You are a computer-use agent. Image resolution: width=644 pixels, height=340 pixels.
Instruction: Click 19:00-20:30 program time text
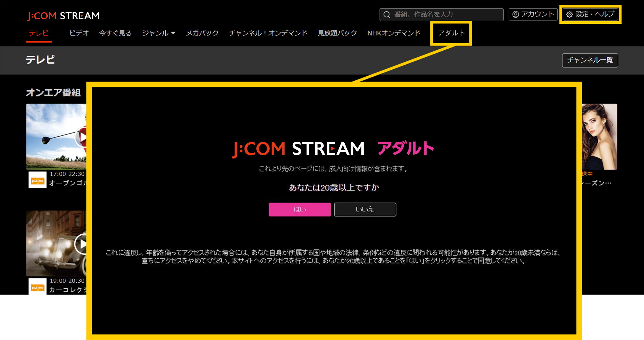pos(67,281)
